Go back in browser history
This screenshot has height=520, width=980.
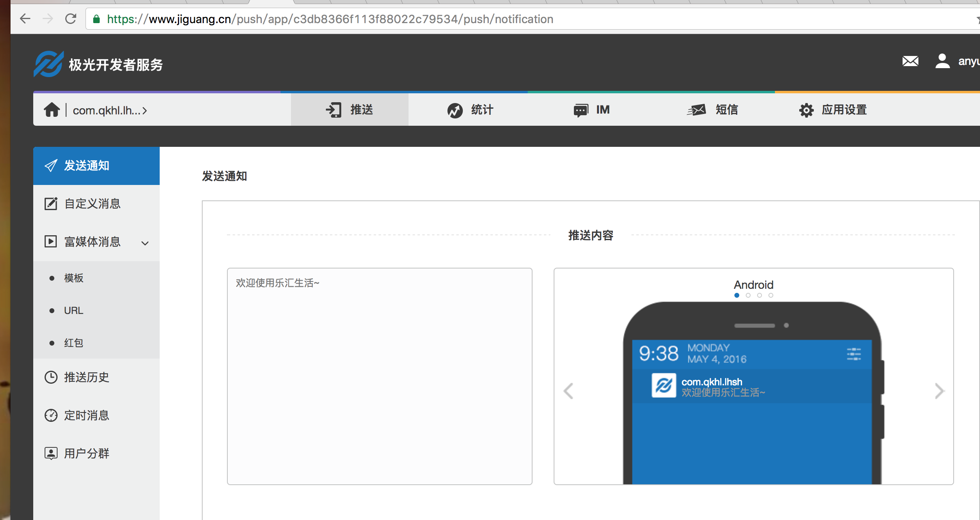(25, 19)
